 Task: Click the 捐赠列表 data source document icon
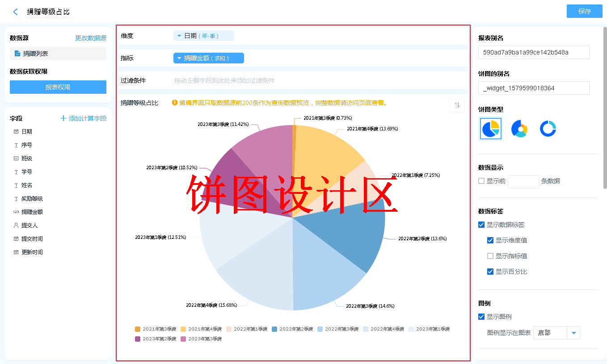click(x=17, y=54)
